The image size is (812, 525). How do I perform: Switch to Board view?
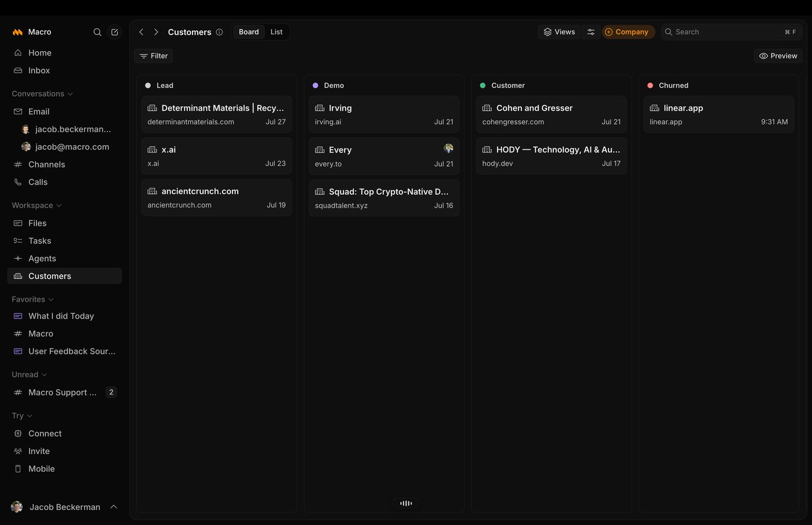(249, 32)
